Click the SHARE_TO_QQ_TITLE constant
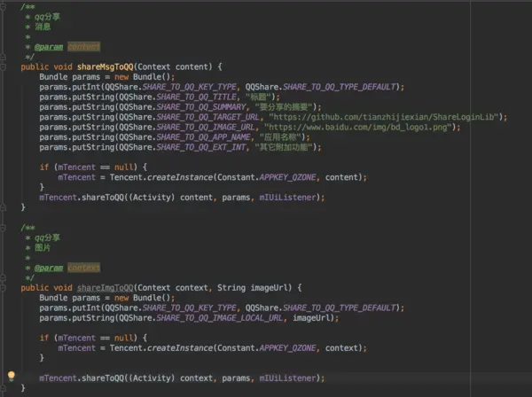The image size is (532, 397). pos(197,97)
